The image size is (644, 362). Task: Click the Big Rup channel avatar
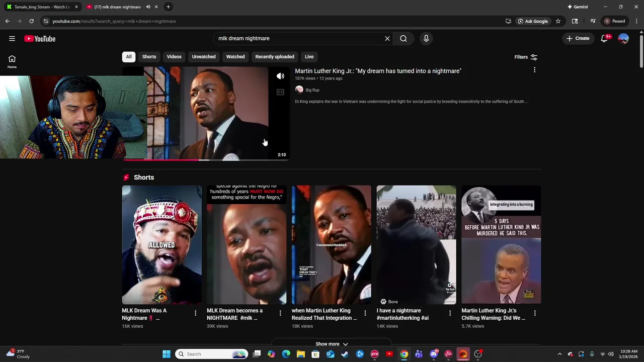pos(299,89)
